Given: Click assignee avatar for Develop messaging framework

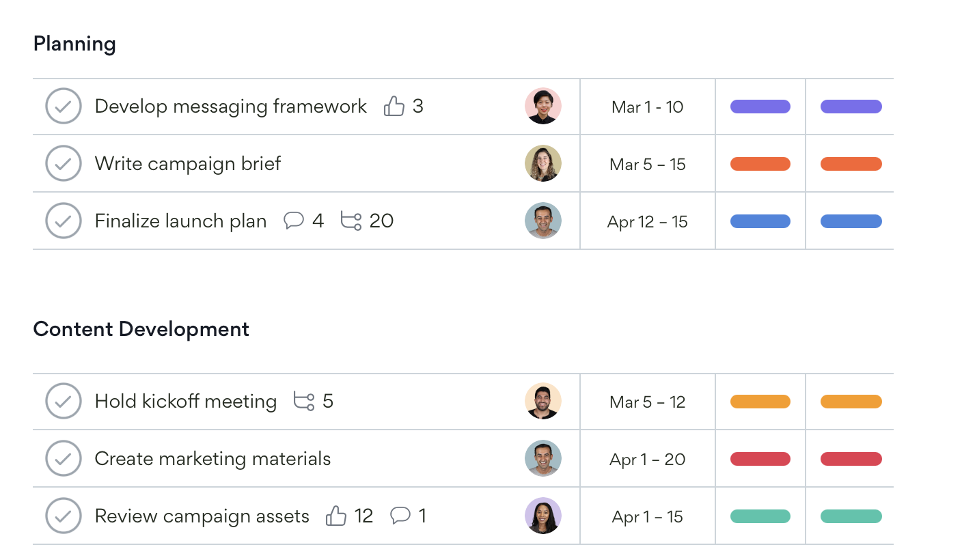Looking at the screenshot, I should tap(543, 107).
